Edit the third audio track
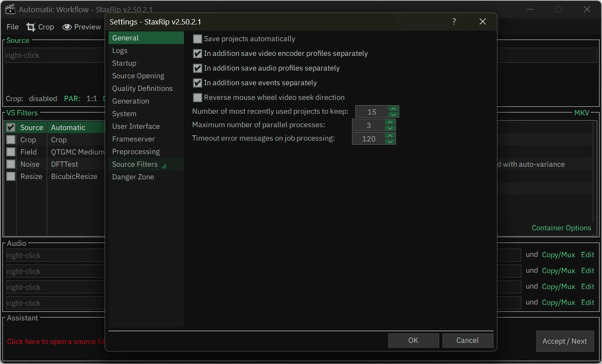This screenshot has width=602, height=364. click(587, 287)
